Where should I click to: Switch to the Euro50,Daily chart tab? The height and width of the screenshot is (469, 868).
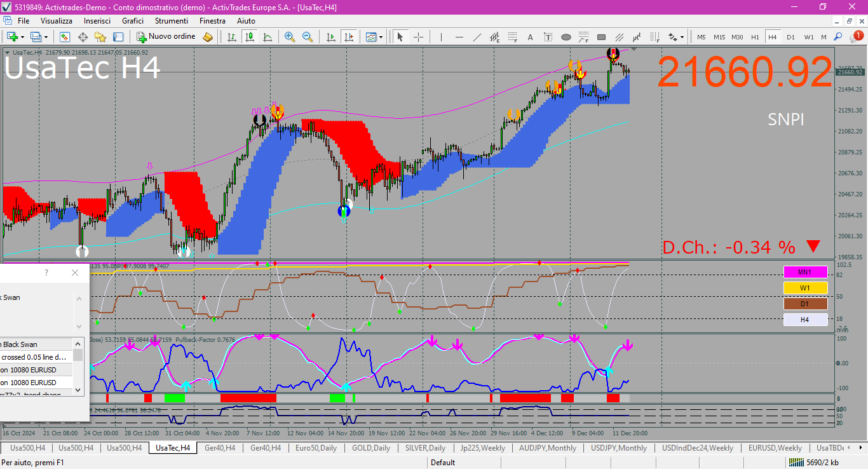pos(316,447)
